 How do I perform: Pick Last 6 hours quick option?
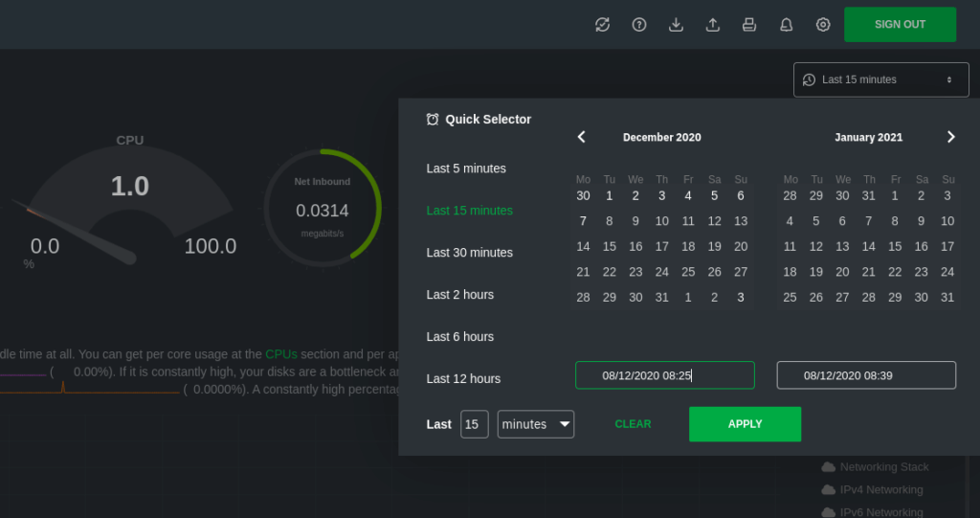click(459, 337)
